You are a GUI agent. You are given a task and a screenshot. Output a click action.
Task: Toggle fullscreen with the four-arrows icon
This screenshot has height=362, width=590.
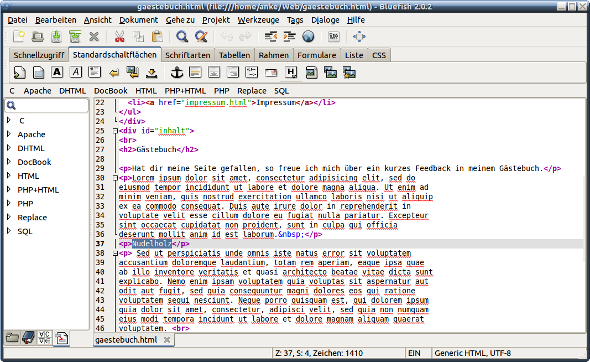[359, 37]
